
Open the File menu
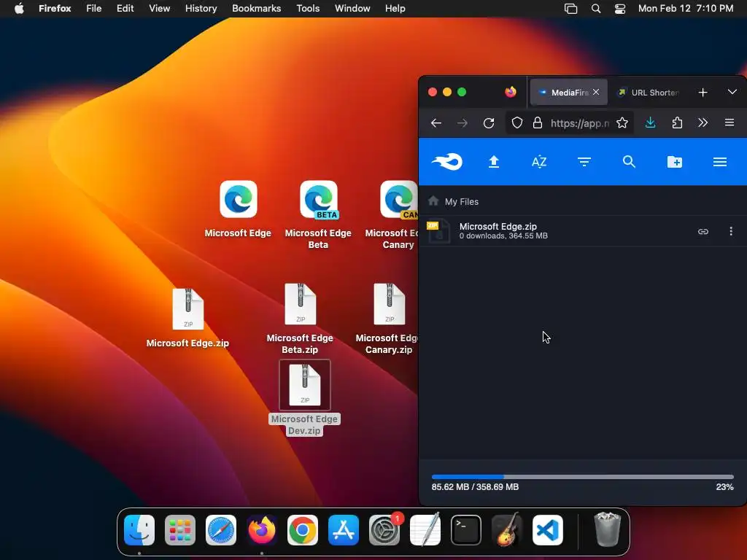click(93, 9)
